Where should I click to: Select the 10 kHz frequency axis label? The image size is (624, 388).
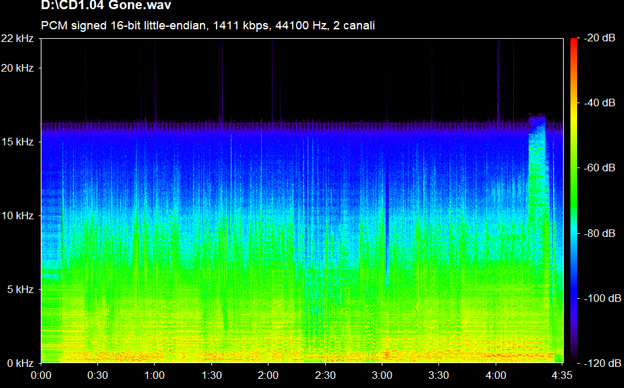[x=18, y=216]
